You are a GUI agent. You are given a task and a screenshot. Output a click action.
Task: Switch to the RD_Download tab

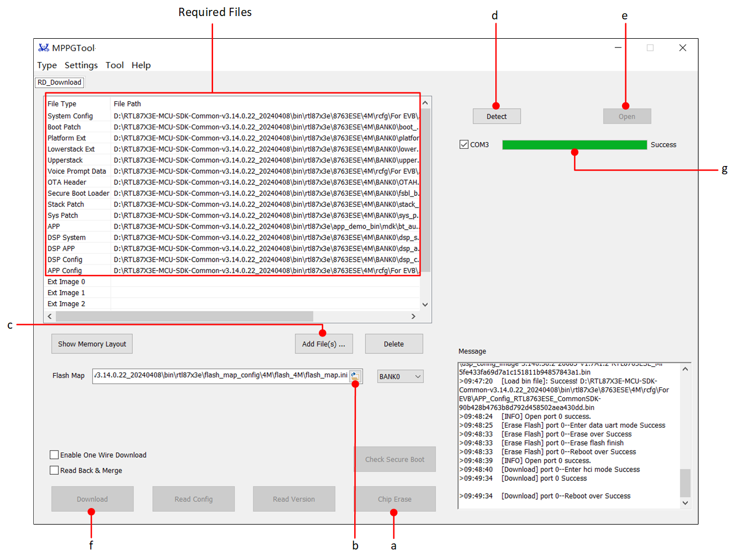click(x=59, y=82)
